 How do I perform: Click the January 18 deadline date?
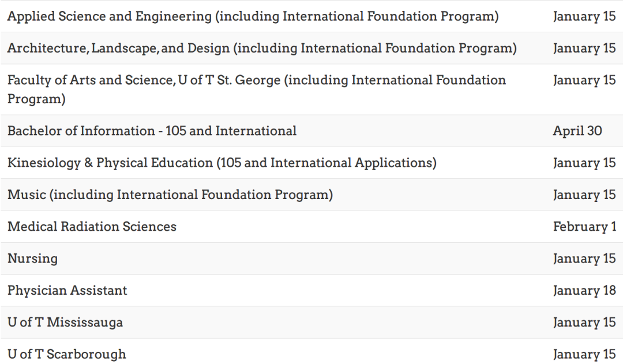click(x=584, y=291)
